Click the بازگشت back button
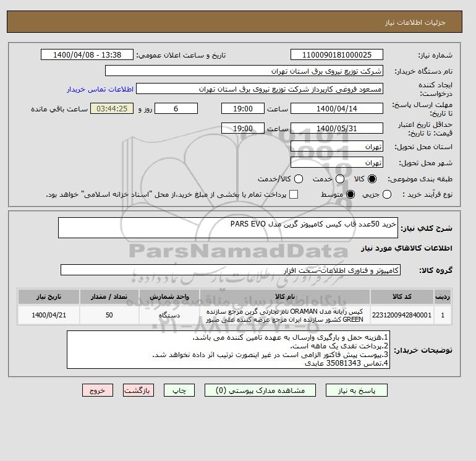The width and height of the screenshot is (476, 461). pyautogui.click(x=138, y=390)
